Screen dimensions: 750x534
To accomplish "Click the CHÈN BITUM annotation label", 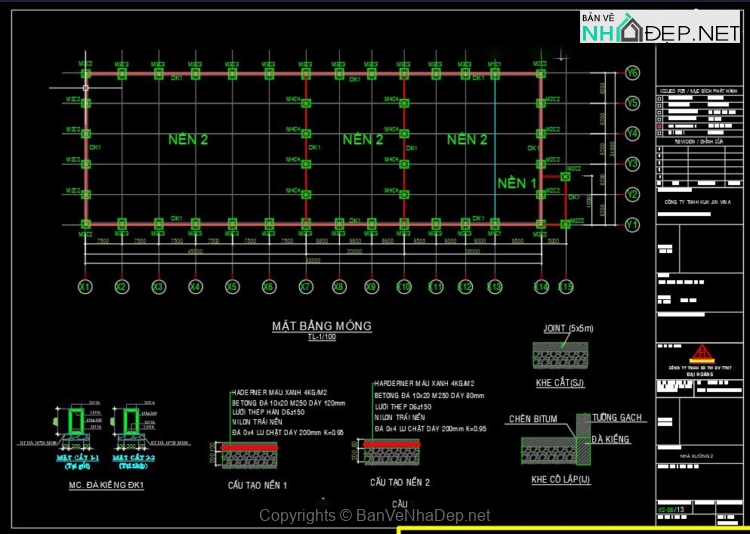I will pos(534,419).
